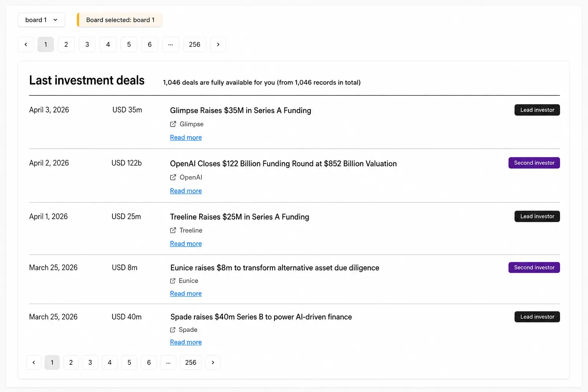Click the Eunice external link icon
The width and height of the screenshot is (588, 392).
(x=173, y=281)
